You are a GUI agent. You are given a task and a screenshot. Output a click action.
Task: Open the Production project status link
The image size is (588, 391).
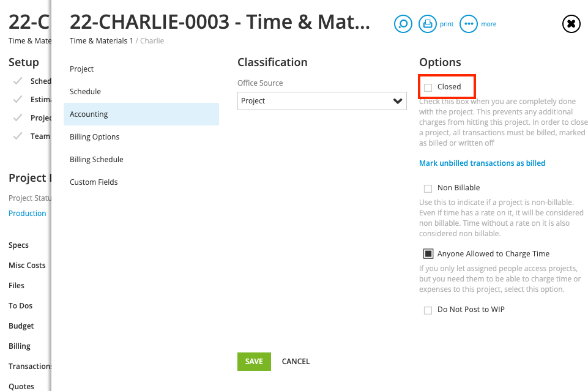coord(28,214)
